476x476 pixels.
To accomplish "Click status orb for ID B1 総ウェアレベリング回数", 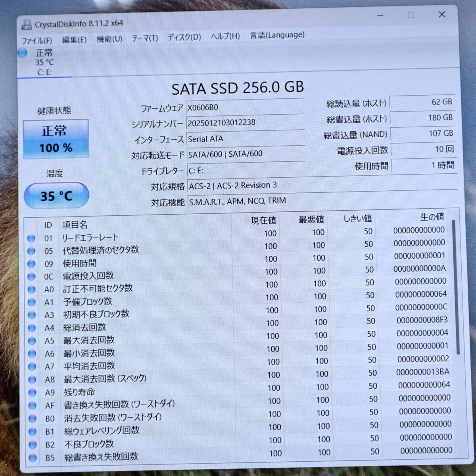I will pyautogui.click(x=33, y=432).
